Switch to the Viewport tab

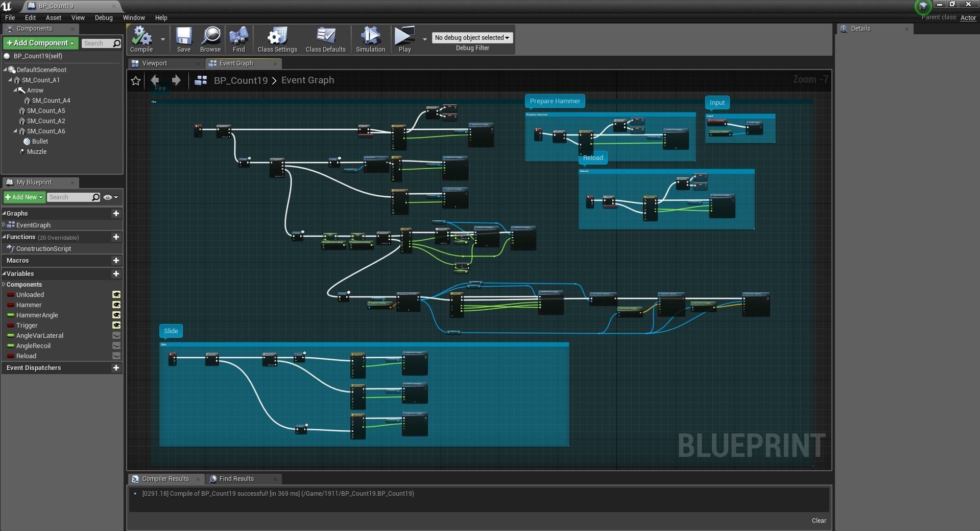coord(155,63)
